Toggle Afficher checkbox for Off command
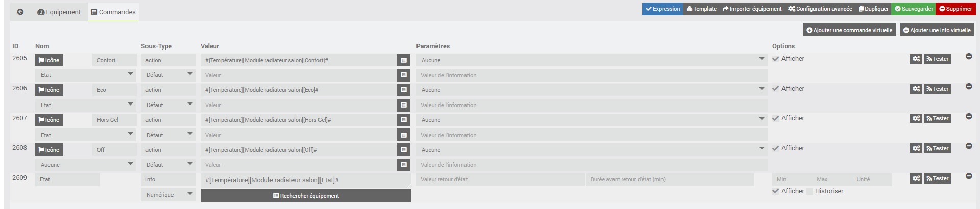This screenshot has height=209, width=980. (776, 148)
